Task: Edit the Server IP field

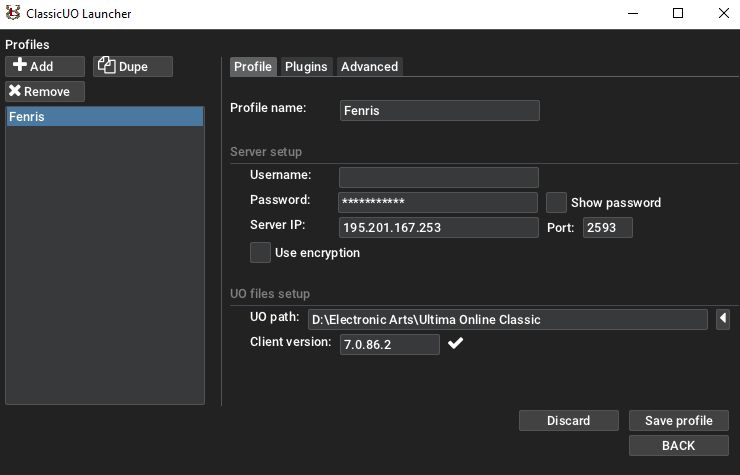Action: 439,228
